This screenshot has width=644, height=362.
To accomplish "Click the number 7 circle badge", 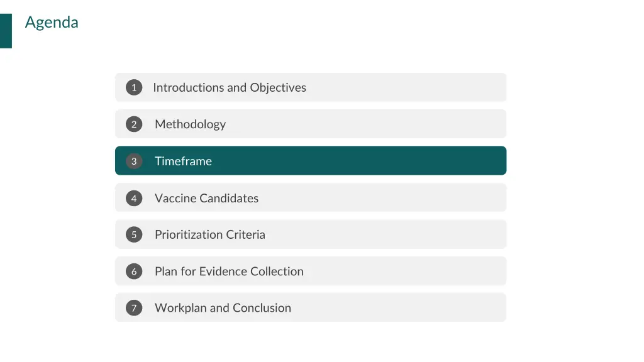I will (134, 308).
